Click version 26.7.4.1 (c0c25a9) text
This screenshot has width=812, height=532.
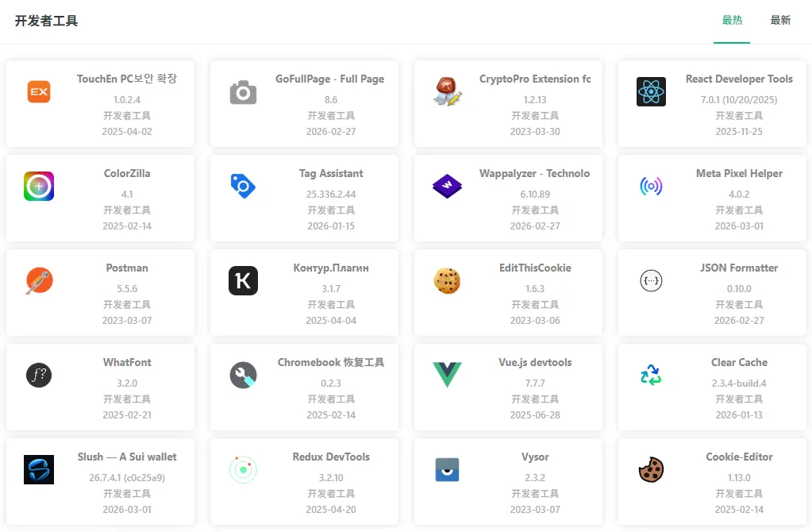pos(127,477)
